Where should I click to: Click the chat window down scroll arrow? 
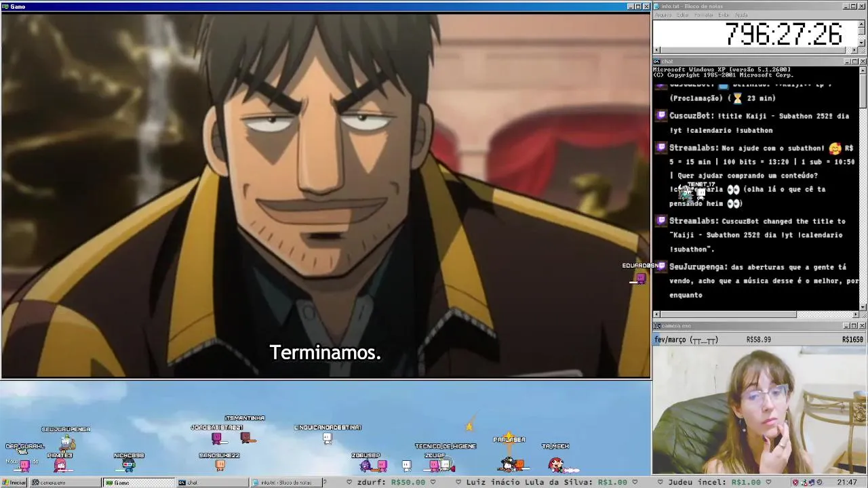[863, 307]
